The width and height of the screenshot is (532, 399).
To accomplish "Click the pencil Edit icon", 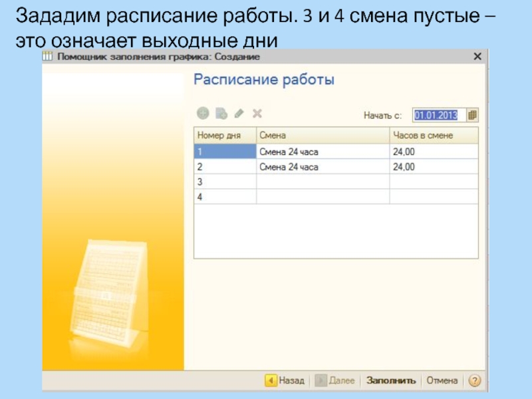I will pyautogui.click(x=239, y=113).
